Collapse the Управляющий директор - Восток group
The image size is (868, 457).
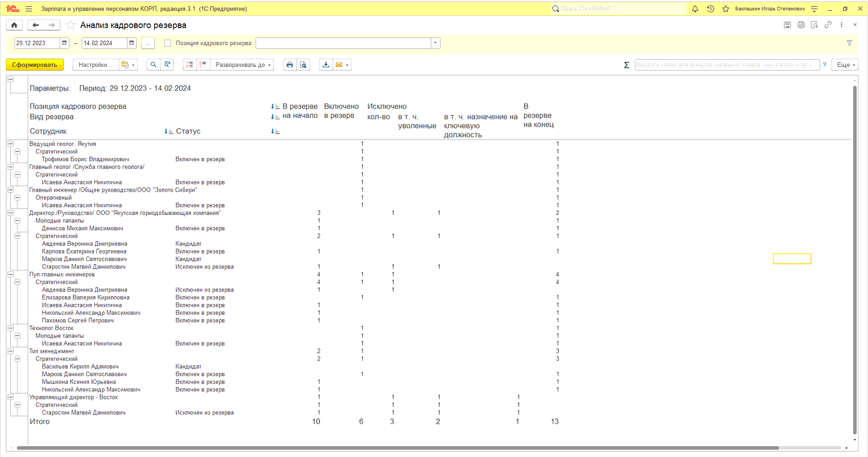pos(10,397)
